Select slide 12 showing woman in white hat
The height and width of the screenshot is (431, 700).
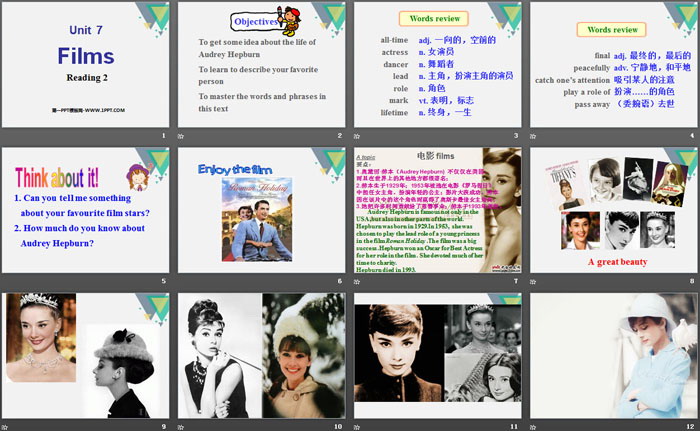pyautogui.click(x=613, y=355)
